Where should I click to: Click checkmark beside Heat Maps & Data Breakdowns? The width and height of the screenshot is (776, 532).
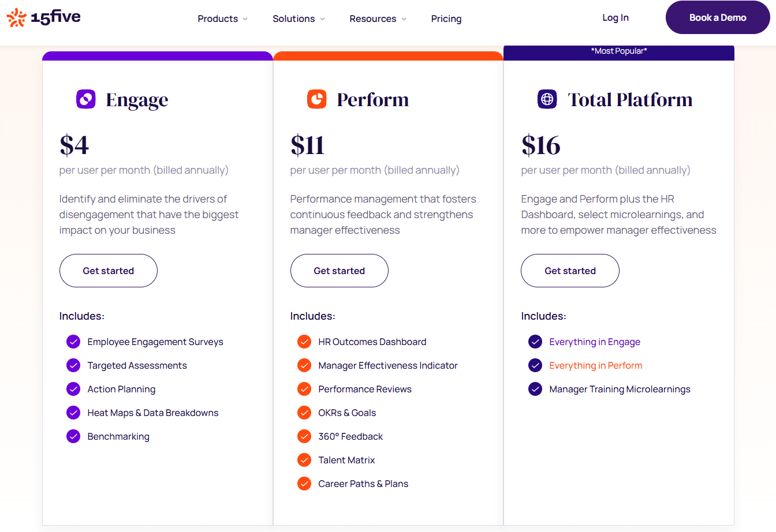pos(73,413)
